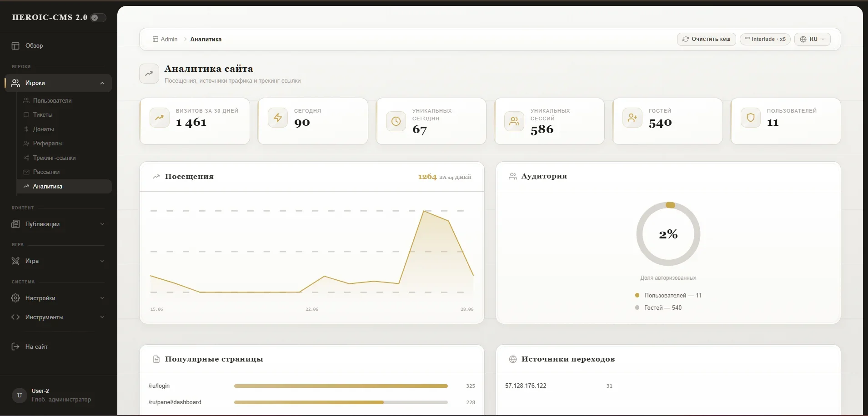Click the Трекинг-ссылки share icon

click(x=26, y=158)
